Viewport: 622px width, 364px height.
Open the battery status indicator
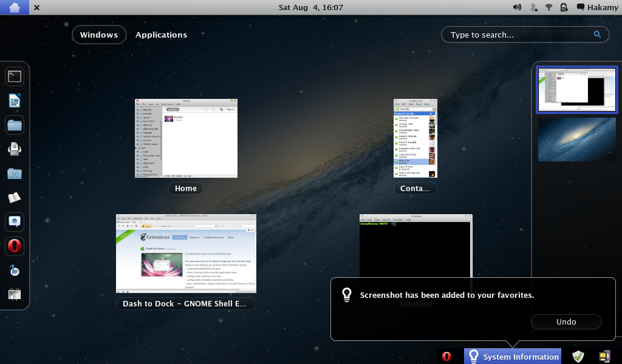[564, 7]
